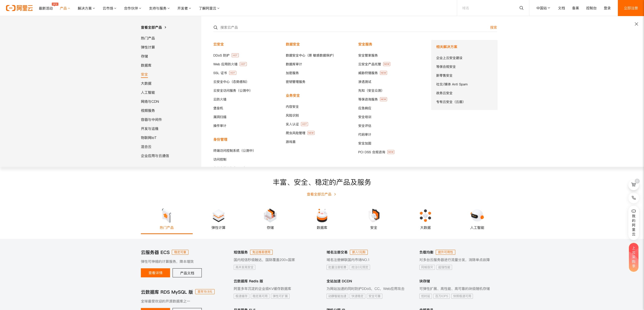Select 网络与CDN in the left category list
This screenshot has height=310, width=644.
pos(150,101)
